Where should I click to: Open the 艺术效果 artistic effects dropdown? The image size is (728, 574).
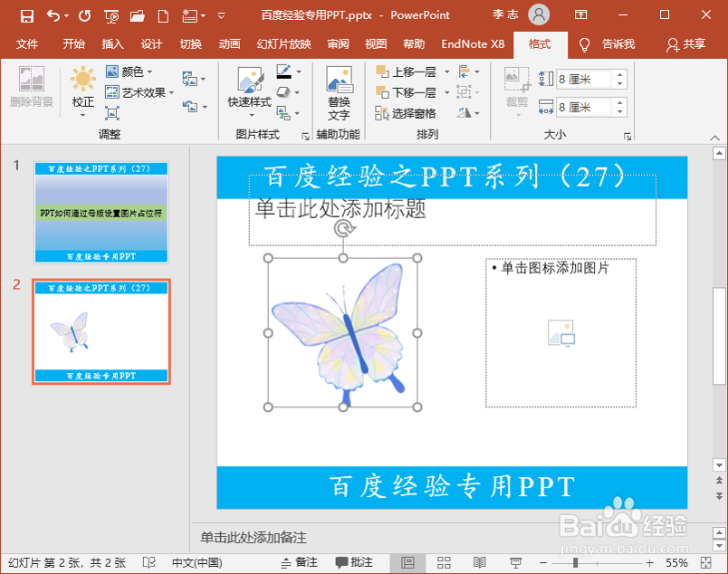139,92
